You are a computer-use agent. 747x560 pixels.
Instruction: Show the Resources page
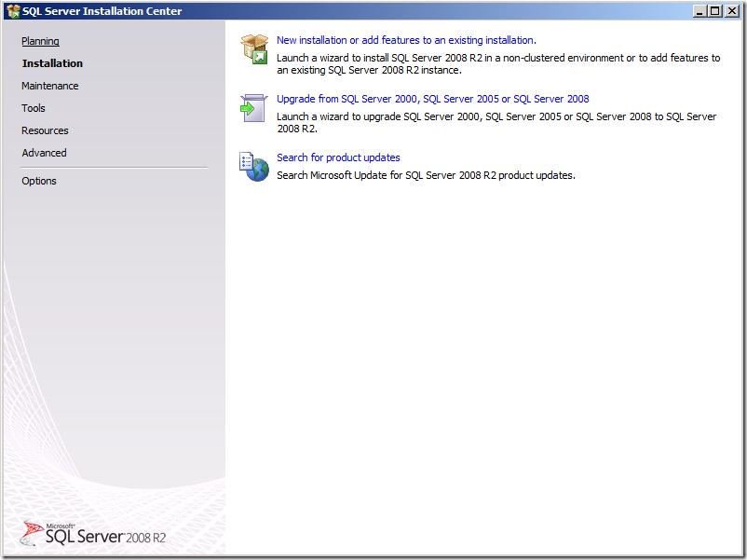click(45, 130)
